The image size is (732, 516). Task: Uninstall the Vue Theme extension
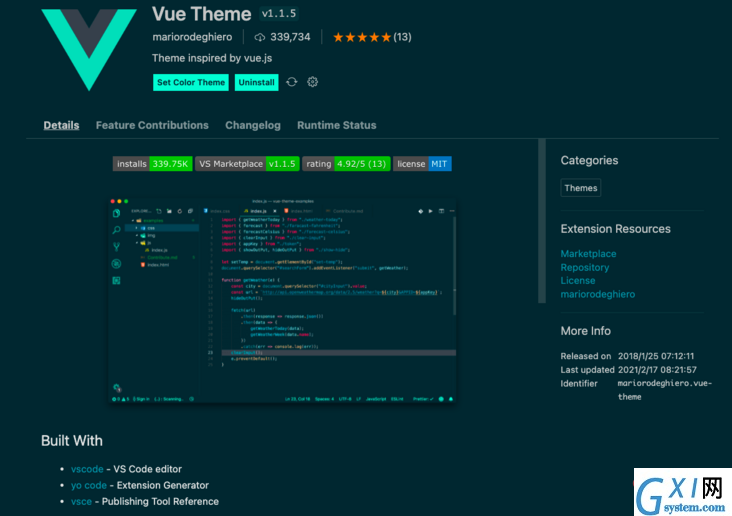(256, 83)
